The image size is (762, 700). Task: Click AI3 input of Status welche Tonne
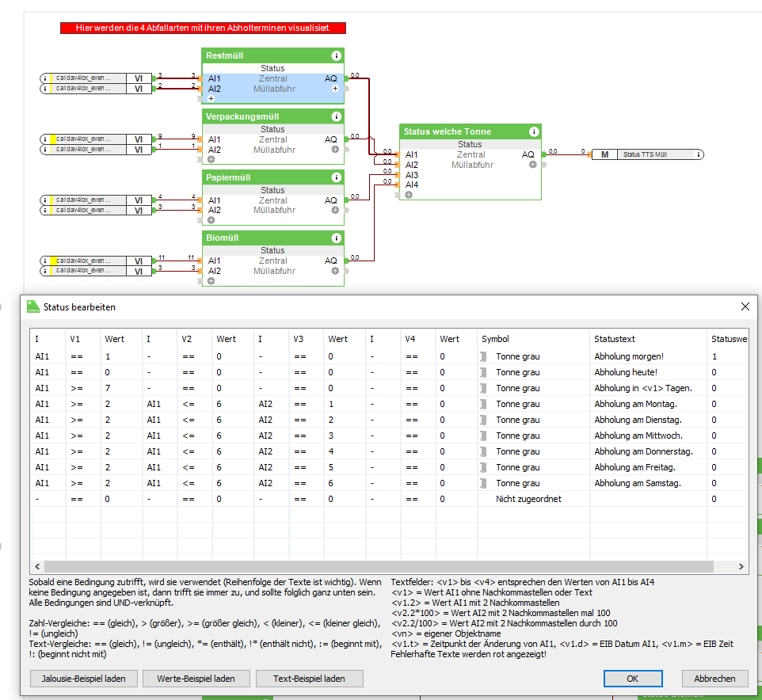[412, 175]
